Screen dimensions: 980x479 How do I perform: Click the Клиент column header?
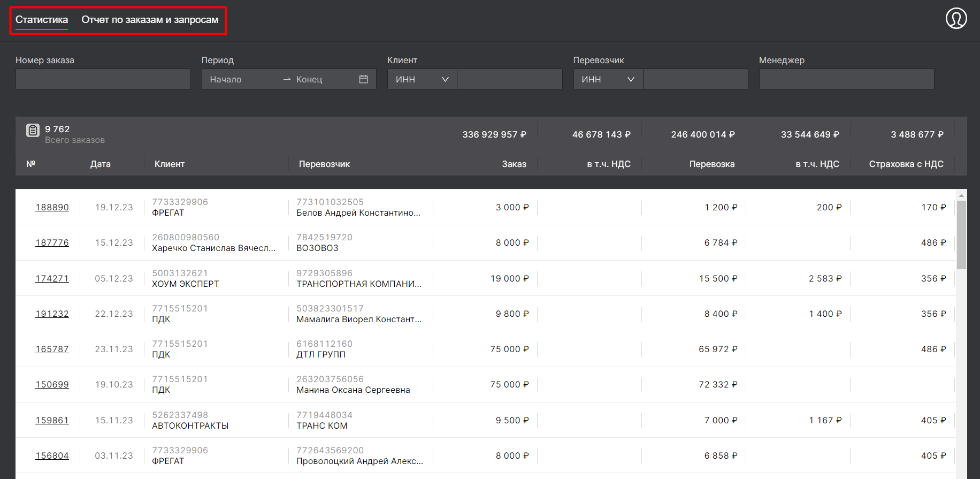pyautogui.click(x=170, y=164)
